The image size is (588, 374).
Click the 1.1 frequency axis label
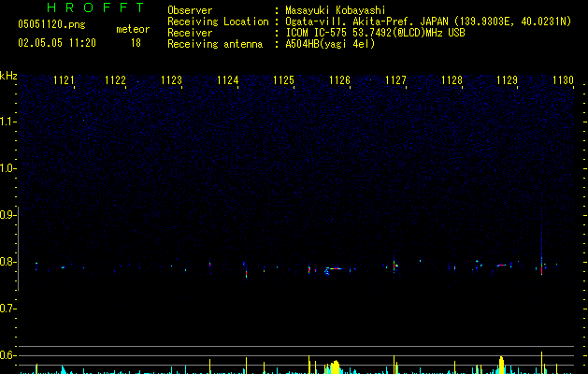click(x=8, y=122)
